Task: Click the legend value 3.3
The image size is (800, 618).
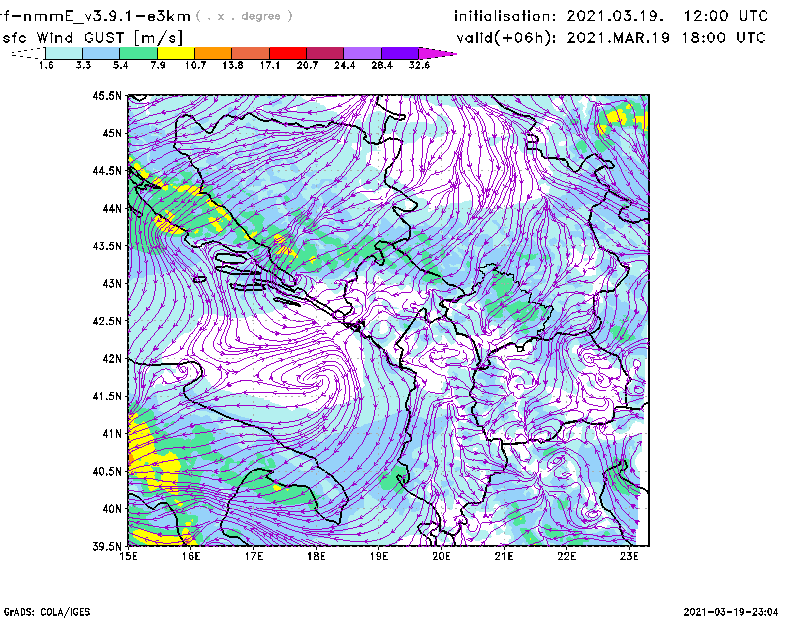Action: point(83,65)
